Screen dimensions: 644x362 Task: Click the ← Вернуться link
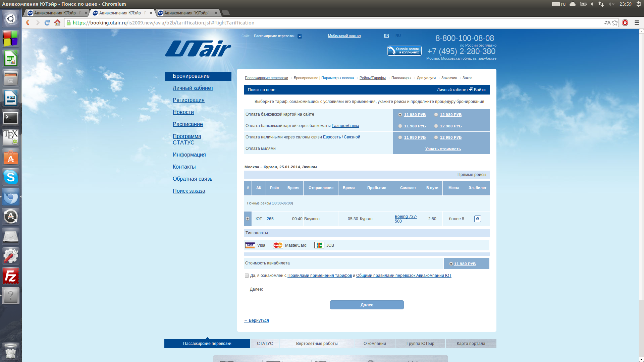point(256,320)
